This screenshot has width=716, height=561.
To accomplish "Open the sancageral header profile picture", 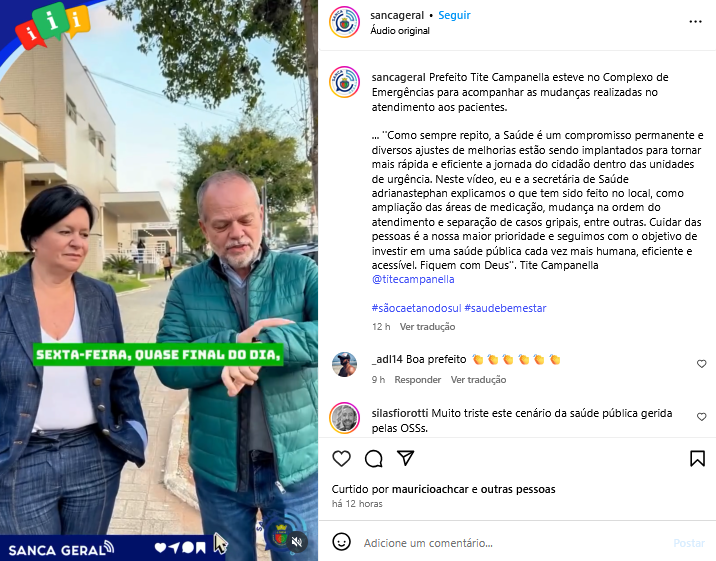I will (344, 22).
